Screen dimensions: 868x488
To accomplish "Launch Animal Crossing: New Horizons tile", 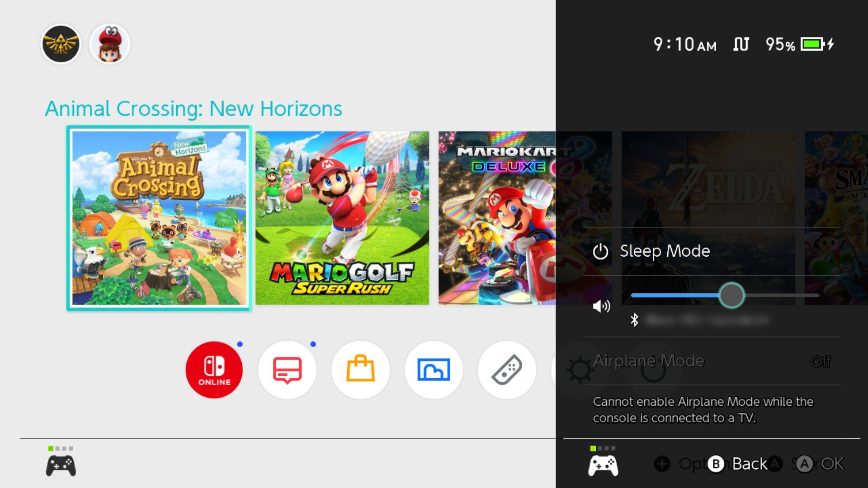I will [x=159, y=218].
